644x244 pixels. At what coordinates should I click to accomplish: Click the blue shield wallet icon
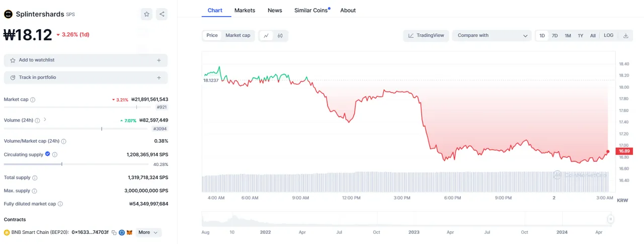click(x=121, y=232)
